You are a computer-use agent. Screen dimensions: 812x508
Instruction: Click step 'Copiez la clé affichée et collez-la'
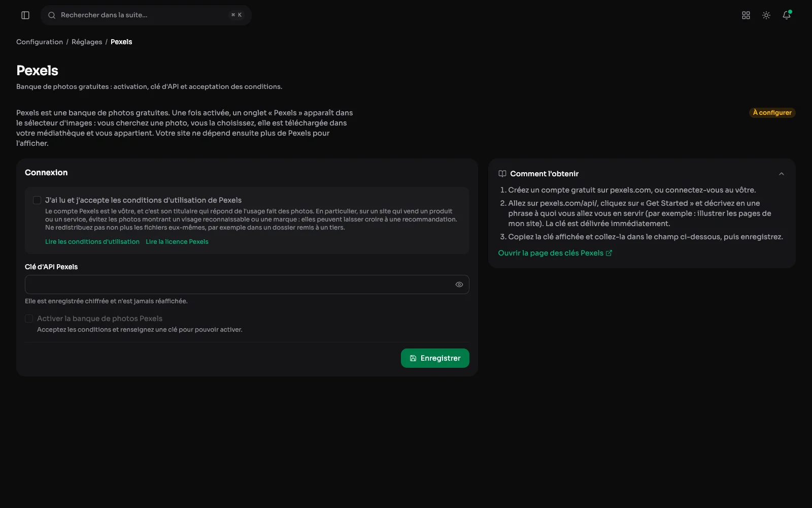coord(646,237)
